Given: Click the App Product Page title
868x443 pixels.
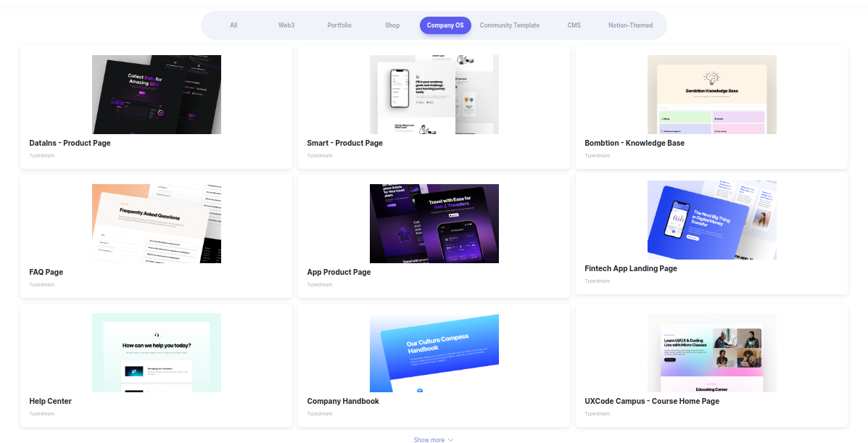Looking at the screenshot, I should (339, 272).
